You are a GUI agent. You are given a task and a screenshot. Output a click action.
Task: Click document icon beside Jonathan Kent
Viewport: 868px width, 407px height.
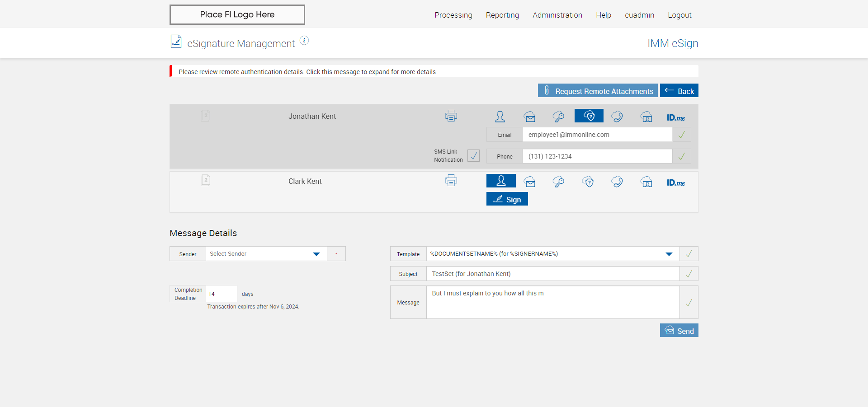coord(205,116)
